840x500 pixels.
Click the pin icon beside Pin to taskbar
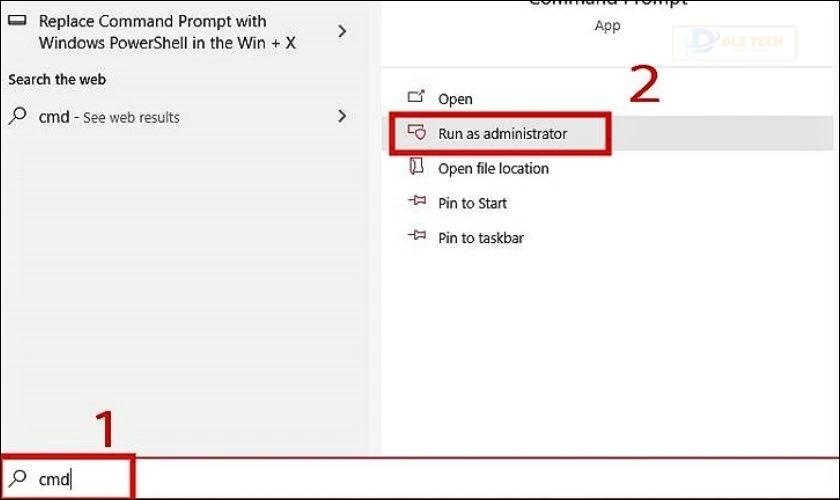417,238
